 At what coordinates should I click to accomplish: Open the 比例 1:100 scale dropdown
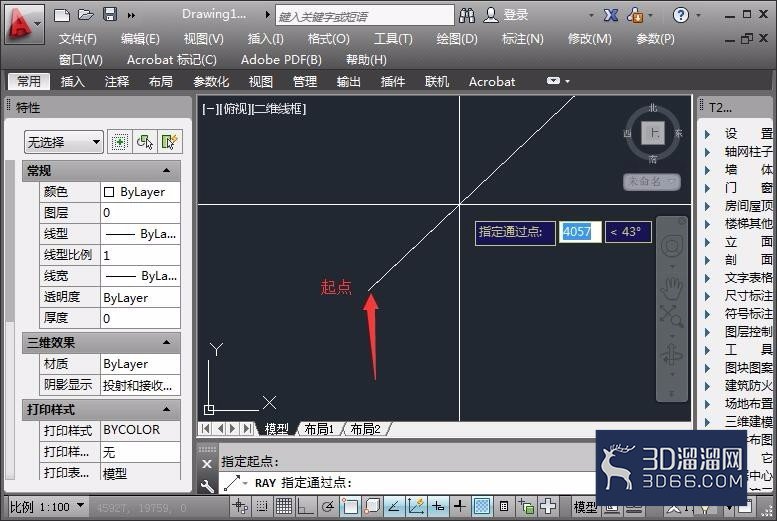(48, 507)
